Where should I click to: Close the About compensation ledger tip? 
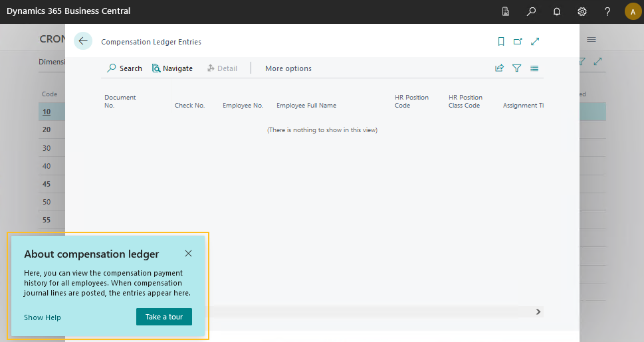(189, 254)
